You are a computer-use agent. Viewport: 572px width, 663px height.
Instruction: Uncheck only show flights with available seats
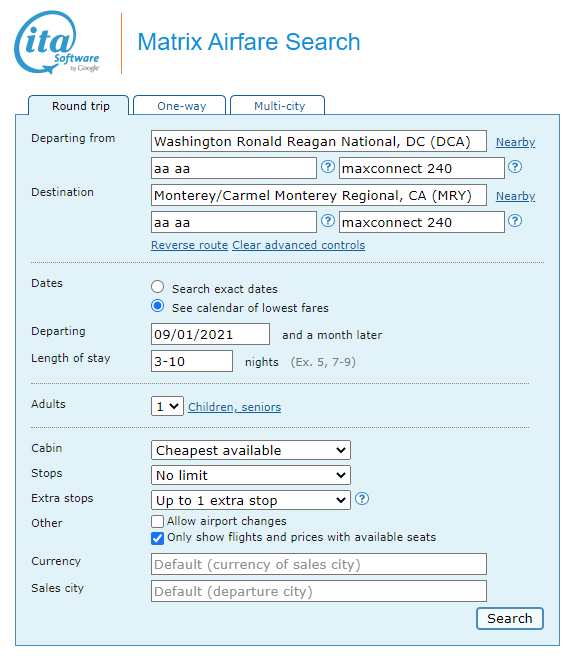click(x=157, y=538)
